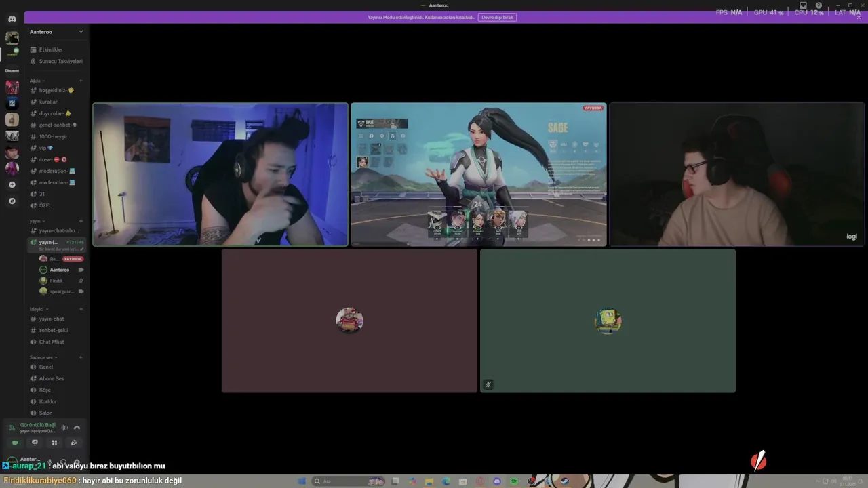868x488 pixels.
Task: Click the red YAYINDA badge in sidebar
Action: click(73, 259)
